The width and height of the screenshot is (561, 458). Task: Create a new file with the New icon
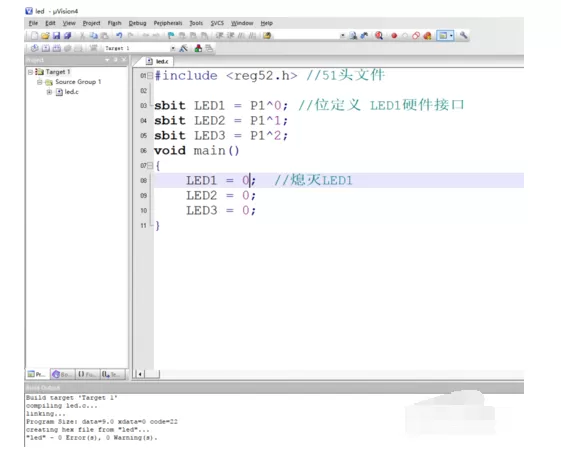pyautogui.click(x=34, y=35)
